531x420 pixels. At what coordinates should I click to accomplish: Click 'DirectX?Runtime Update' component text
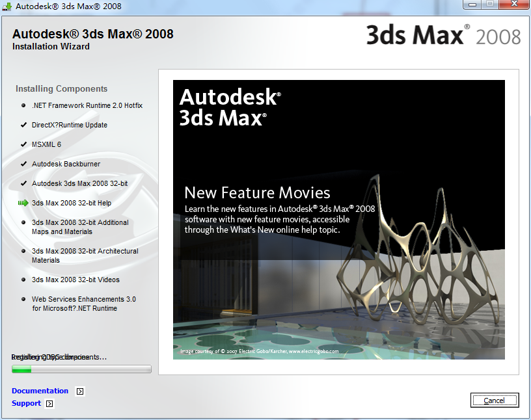(70, 125)
